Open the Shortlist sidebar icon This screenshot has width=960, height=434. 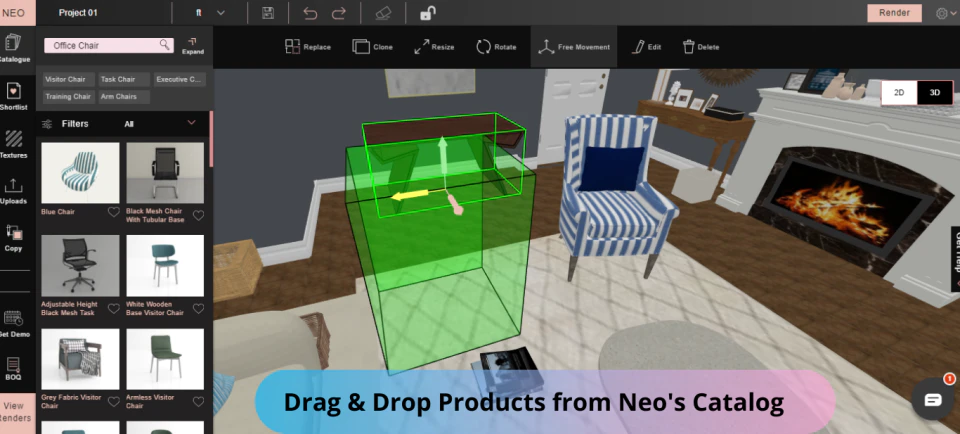13,91
